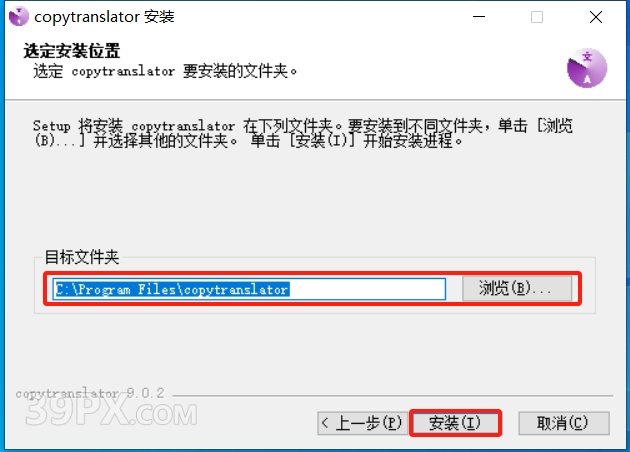
Task: Click the copytranslator icon in title bar
Action: coord(18,17)
